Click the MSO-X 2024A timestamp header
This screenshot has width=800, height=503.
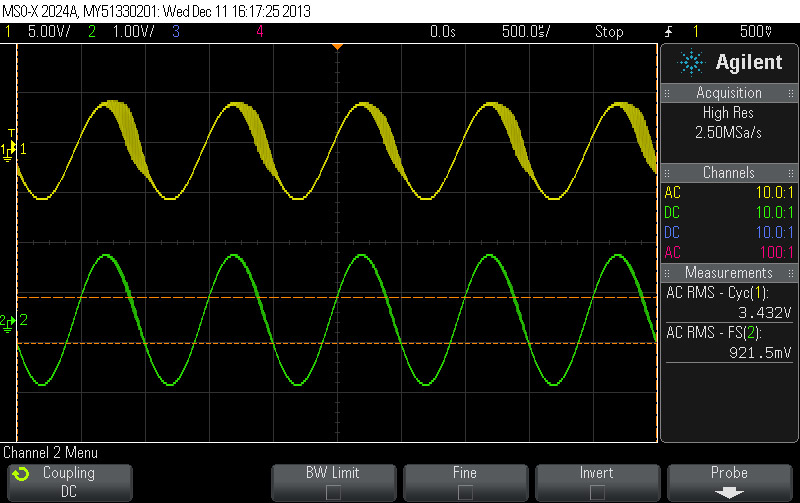coord(157,11)
